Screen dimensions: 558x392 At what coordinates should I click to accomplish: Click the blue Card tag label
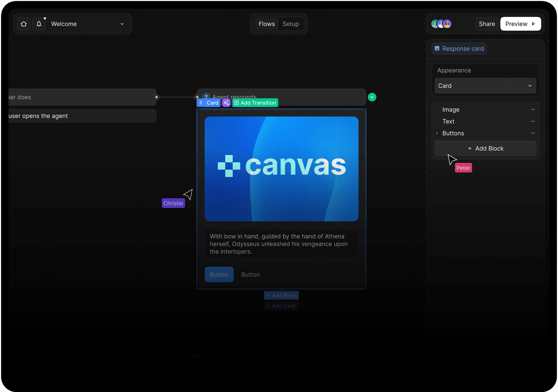pos(212,103)
